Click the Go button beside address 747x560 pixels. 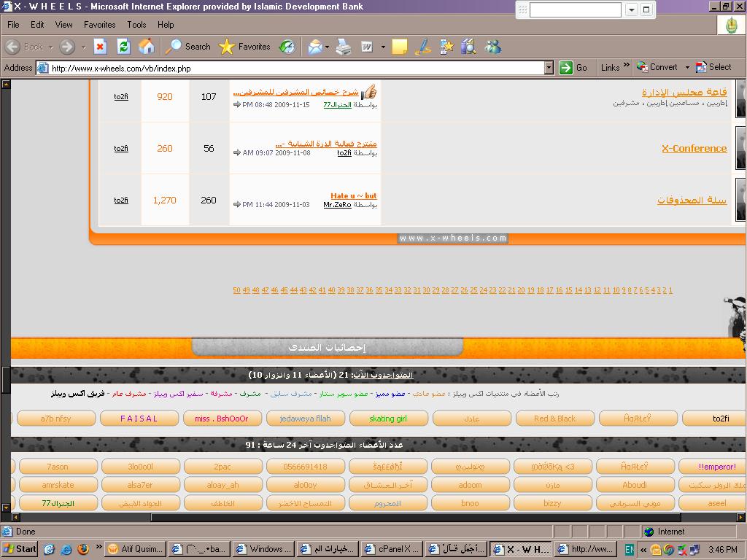coord(573,68)
